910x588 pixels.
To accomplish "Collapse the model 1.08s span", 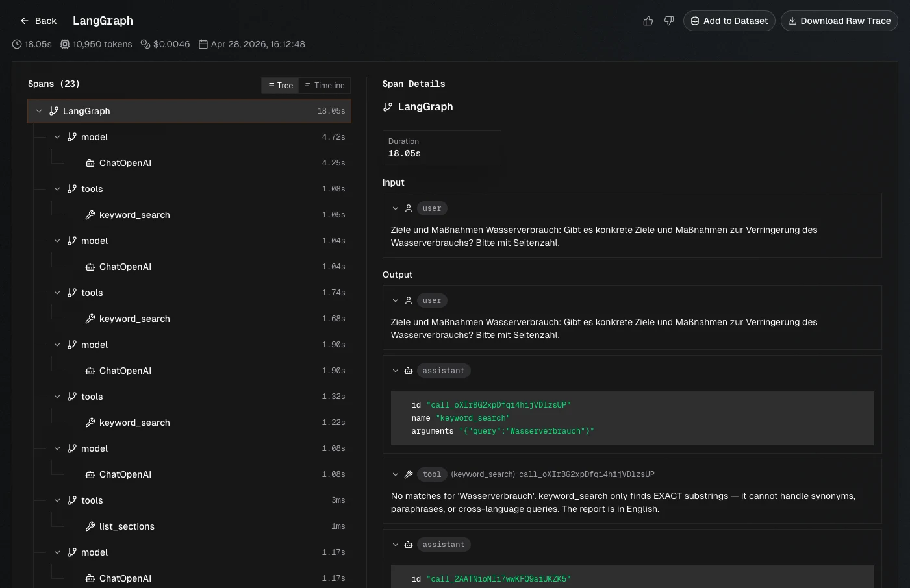I will click(x=57, y=448).
